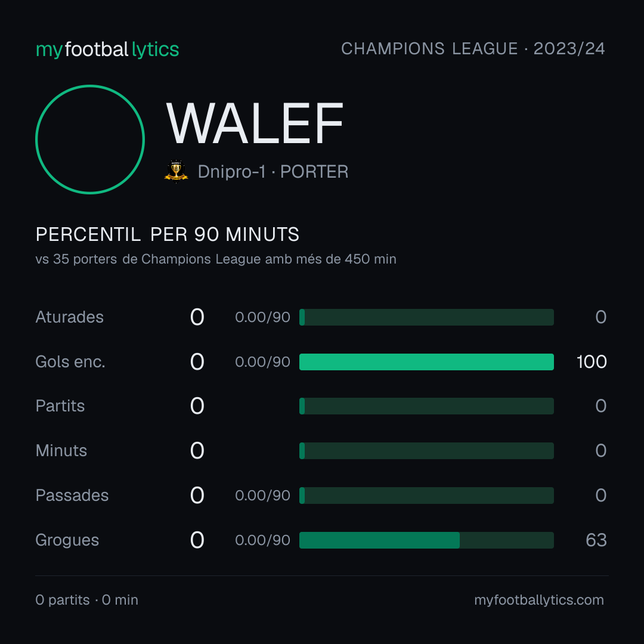Click the Dnipro-1 club crest icon
Screen dimensions: 644x644
[176, 171]
